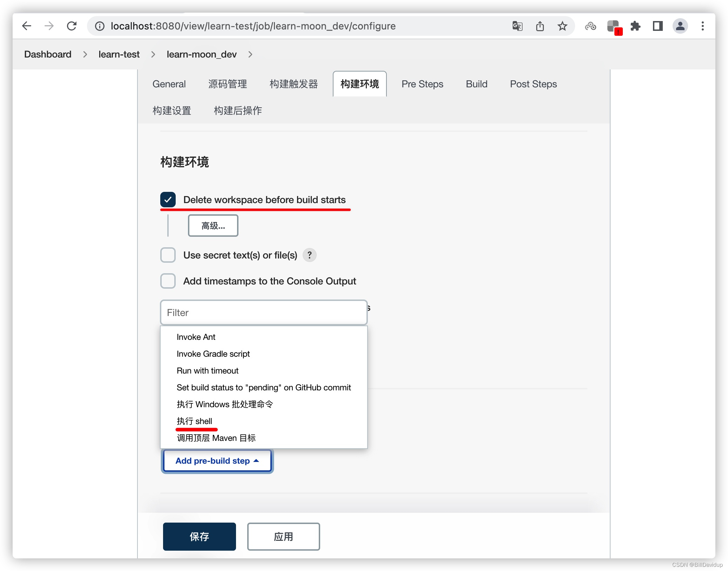Switch to the General tab
This screenshot has height=571, width=728.
coord(169,84)
